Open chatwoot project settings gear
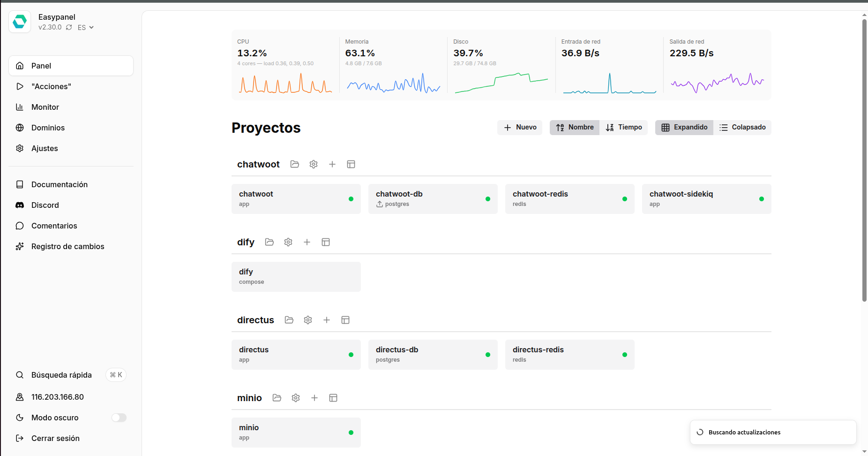Viewport: 868px width, 456px height. [x=314, y=164]
